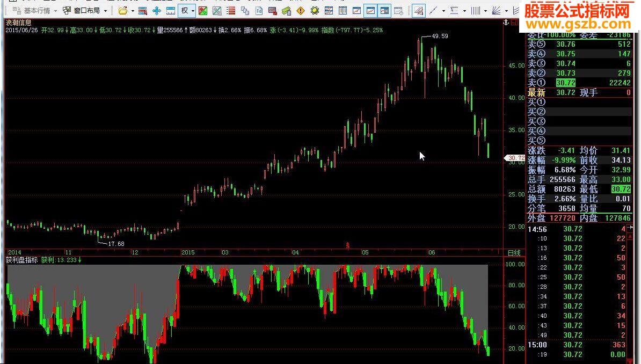Click the 获利盘指标 indicator title
This screenshot has height=364, width=641.
pyautogui.click(x=22, y=260)
